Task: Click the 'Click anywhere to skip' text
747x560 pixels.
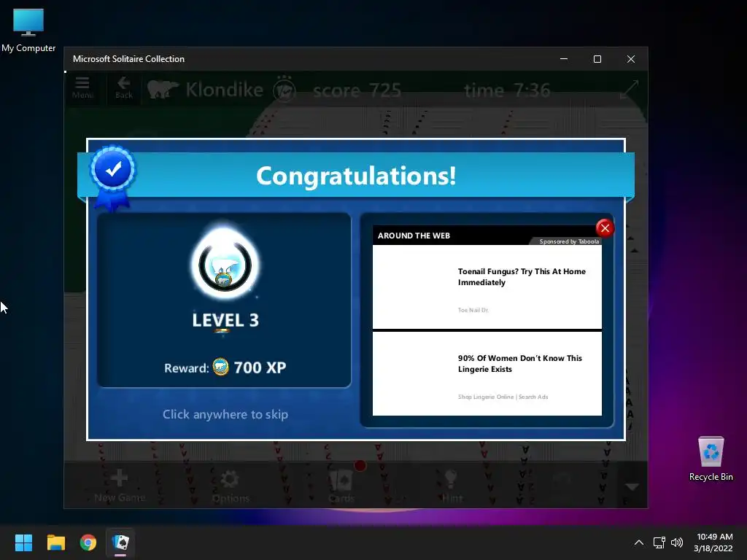Action: pos(225,414)
